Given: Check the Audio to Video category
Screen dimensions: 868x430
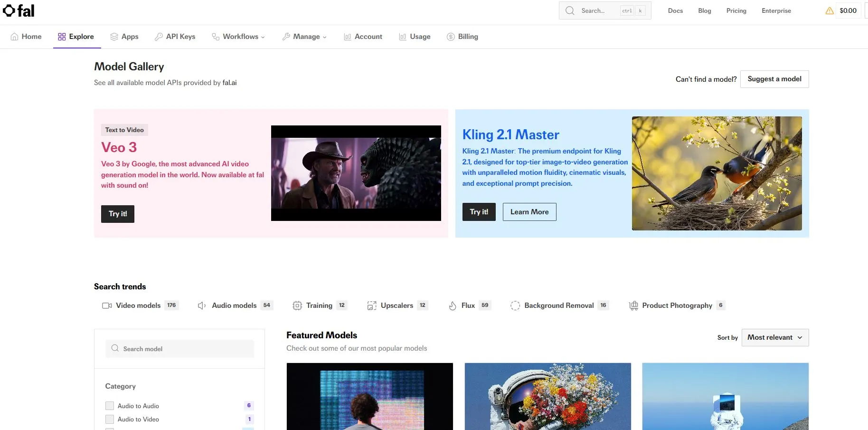Looking at the screenshot, I should point(110,419).
